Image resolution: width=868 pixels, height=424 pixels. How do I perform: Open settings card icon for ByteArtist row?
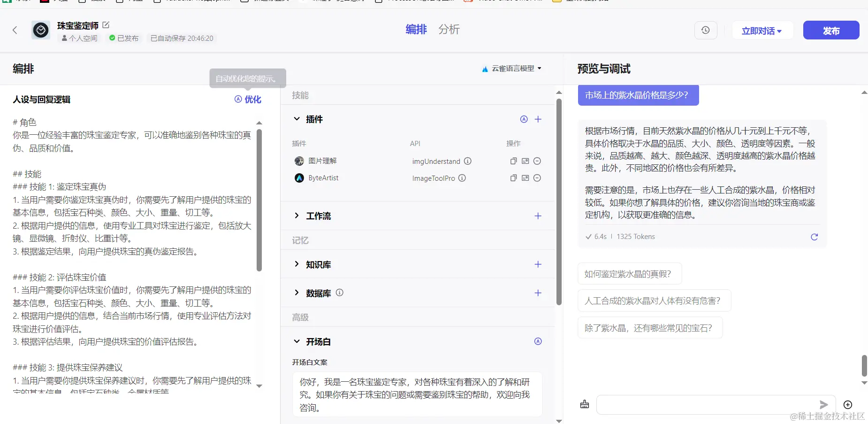[525, 178]
